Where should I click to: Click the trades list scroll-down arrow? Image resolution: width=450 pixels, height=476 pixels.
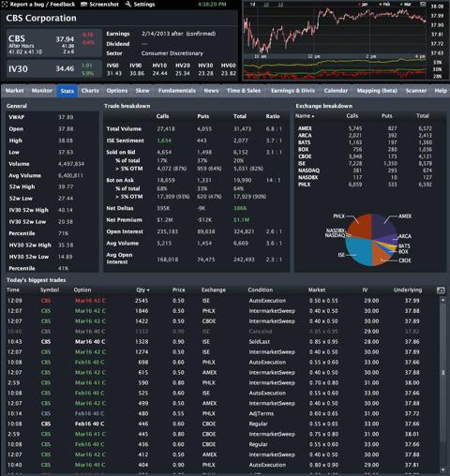(442, 469)
